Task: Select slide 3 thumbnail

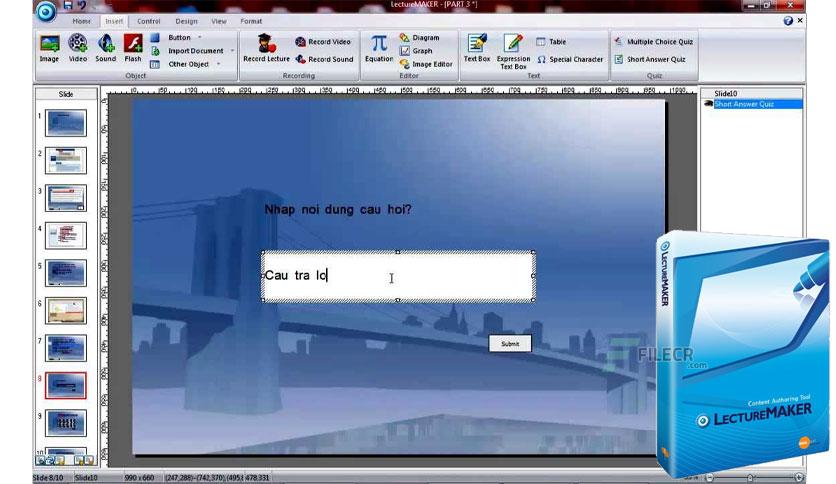Action: click(x=66, y=198)
